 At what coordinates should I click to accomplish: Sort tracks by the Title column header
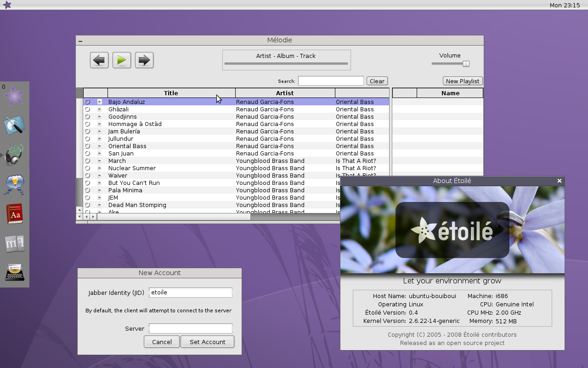tap(171, 93)
